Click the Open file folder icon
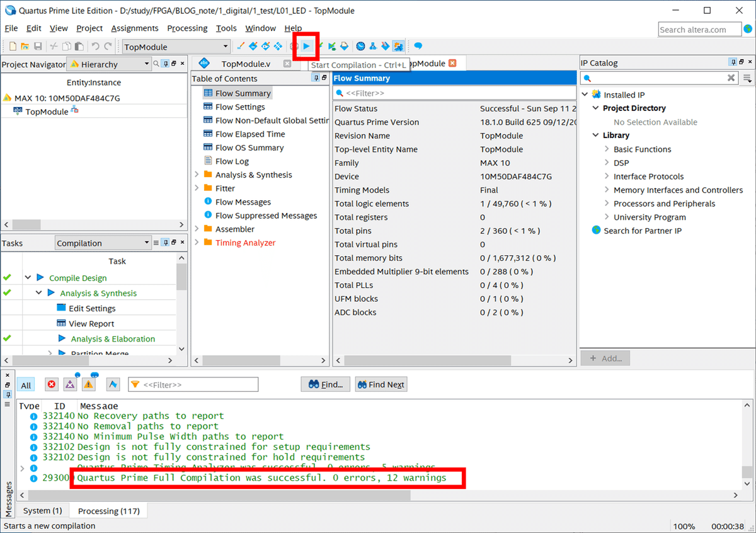The width and height of the screenshot is (756, 533). click(x=25, y=46)
